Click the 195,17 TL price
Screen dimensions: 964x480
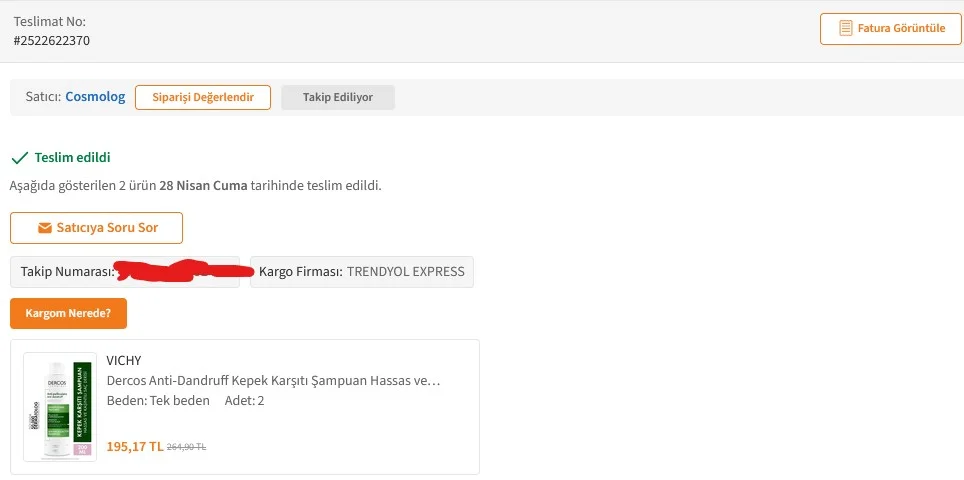135,446
